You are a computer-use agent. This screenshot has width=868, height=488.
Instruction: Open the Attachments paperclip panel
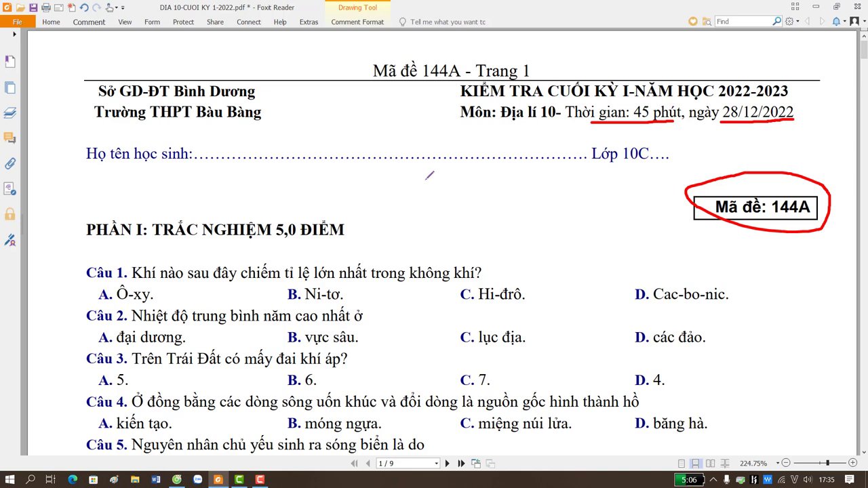(10, 163)
